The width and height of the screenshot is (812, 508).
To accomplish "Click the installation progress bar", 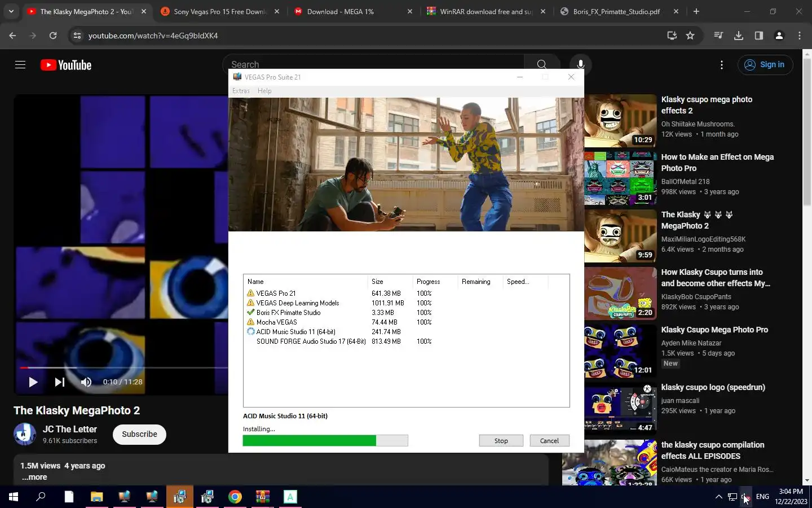I will [325, 441].
